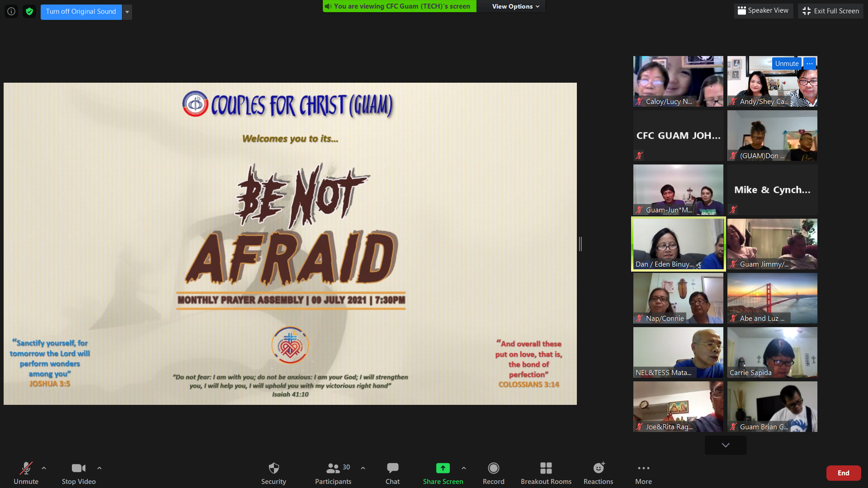
Task: Click muted mic icon on Nap/Connie tile
Action: coord(639,319)
